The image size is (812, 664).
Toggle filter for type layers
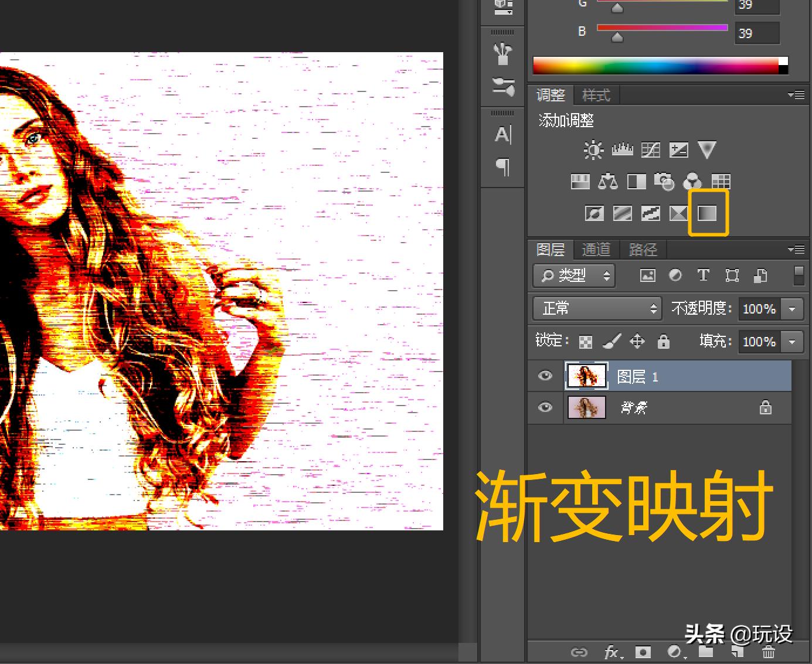704,275
